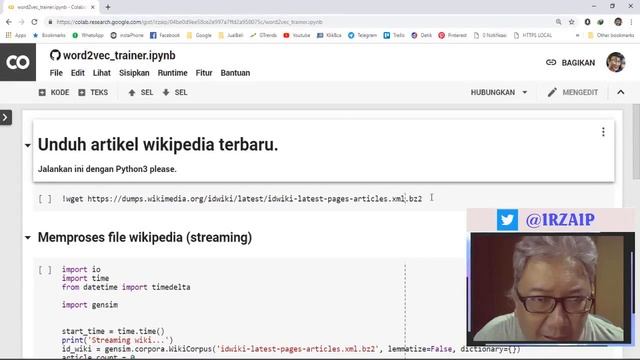Move the cell up with the up-arrow SEL button
Image resolution: width=640 pixels, height=360 pixels.
tap(140, 92)
